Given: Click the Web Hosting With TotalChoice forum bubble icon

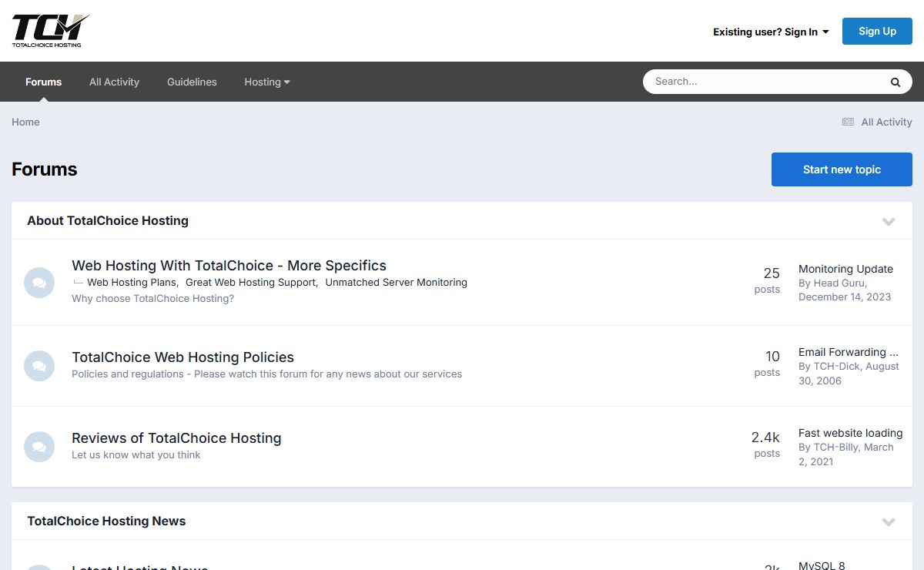Looking at the screenshot, I should tap(39, 283).
